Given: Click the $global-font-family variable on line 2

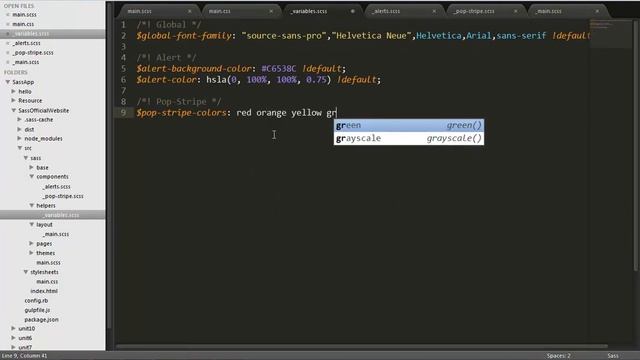Looking at the screenshot, I should click(x=184, y=36).
